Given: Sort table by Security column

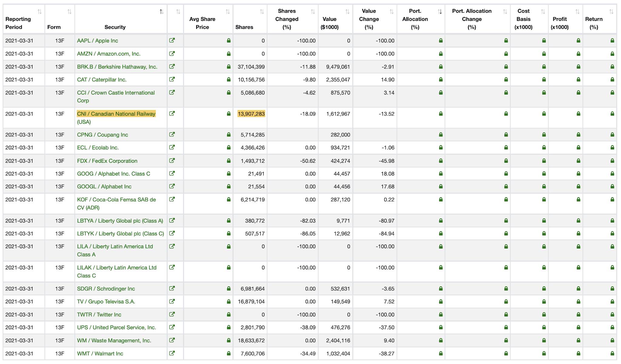Looking at the screenshot, I should (162, 12).
